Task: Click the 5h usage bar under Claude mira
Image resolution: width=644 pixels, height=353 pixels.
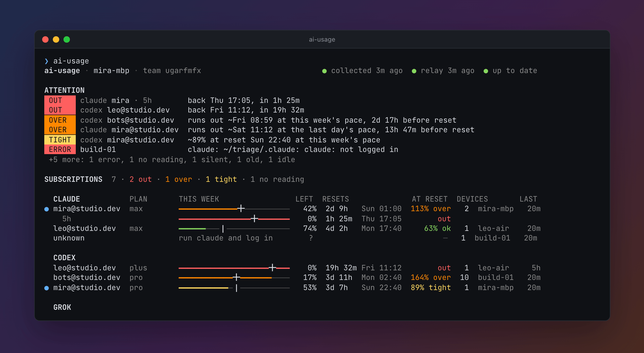Action: pos(234,219)
